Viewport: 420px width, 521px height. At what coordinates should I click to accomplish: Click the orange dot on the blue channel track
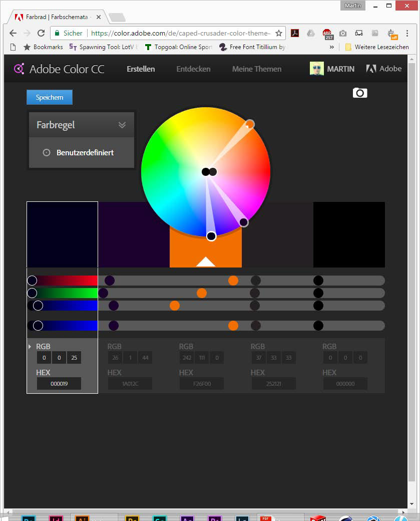[x=175, y=306]
